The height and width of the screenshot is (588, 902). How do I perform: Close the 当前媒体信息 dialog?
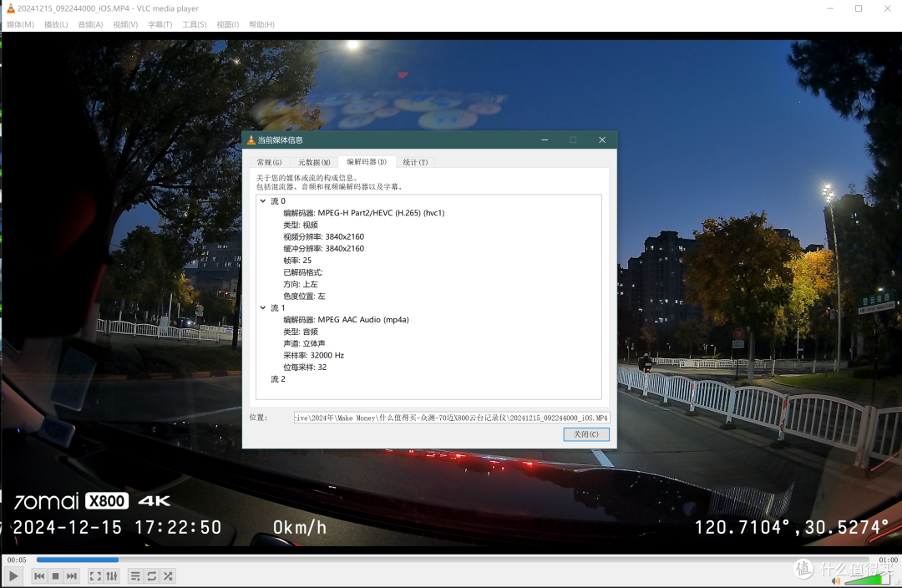[x=602, y=139]
